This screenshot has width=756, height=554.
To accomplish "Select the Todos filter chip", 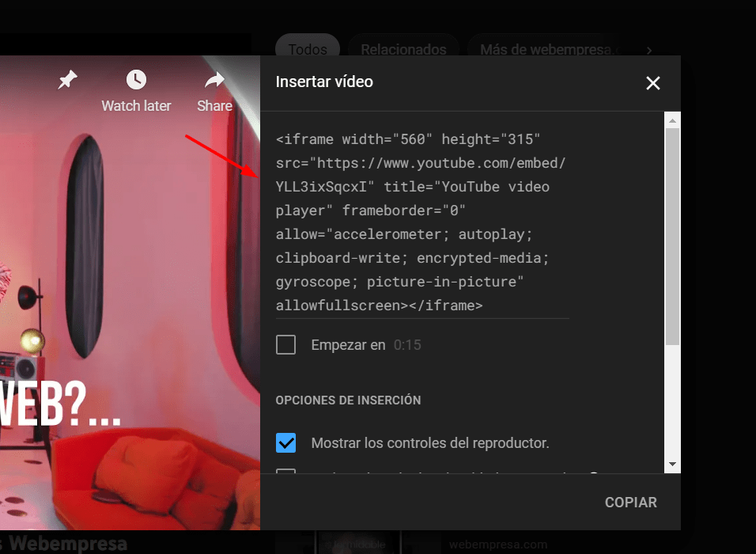I will [x=308, y=49].
